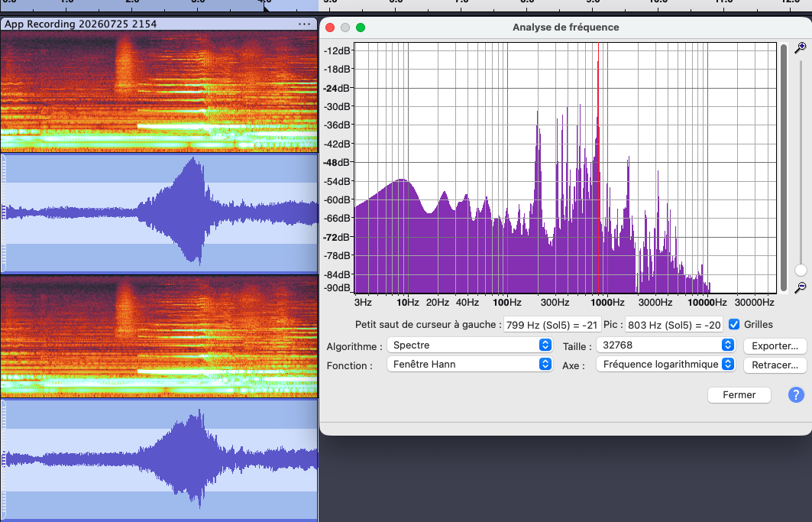Click the grey minimize window button
Viewport: 812px width, 522px height.
pos(345,28)
